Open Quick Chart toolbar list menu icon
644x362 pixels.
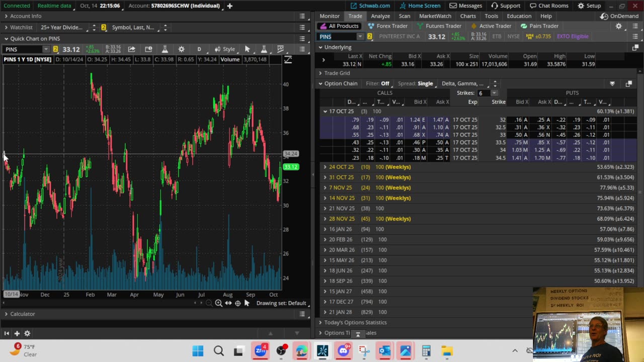(x=302, y=49)
